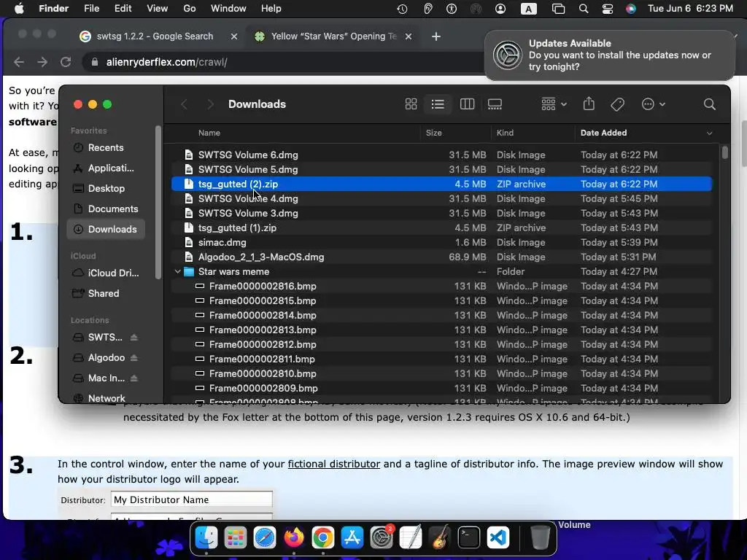This screenshot has height=560, width=747.
Task: Open Terminal from the Dock
Action: coord(469,537)
